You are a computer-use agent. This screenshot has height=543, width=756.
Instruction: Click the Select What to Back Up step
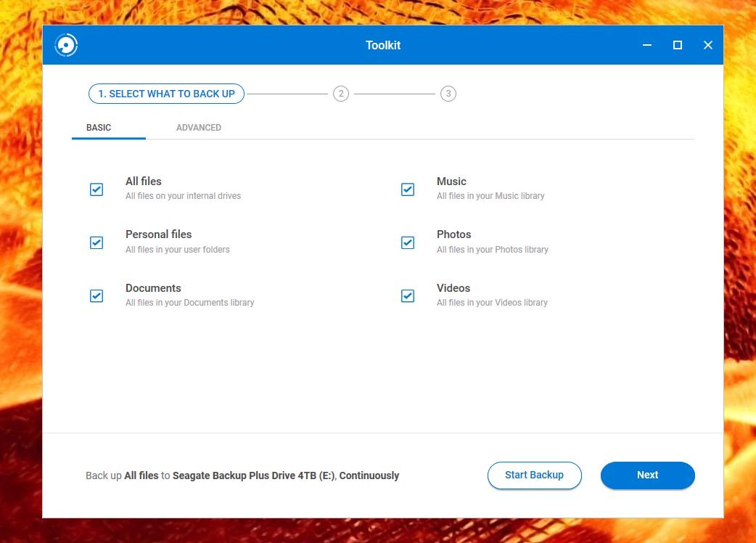[166, 94]
